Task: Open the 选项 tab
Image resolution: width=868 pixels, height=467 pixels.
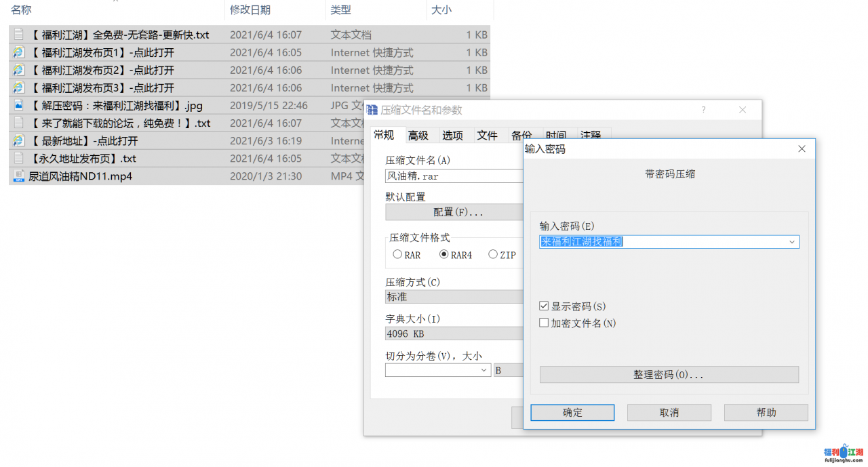Action: (452, 136)
